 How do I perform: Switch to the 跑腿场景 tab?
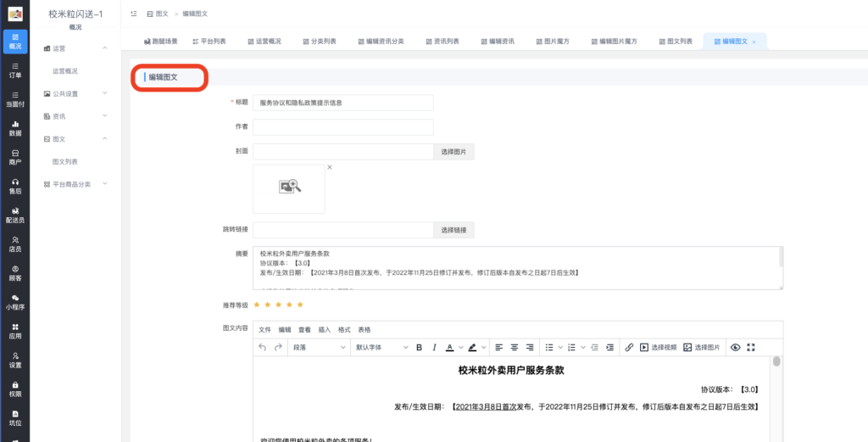click(x=160, y=42)
